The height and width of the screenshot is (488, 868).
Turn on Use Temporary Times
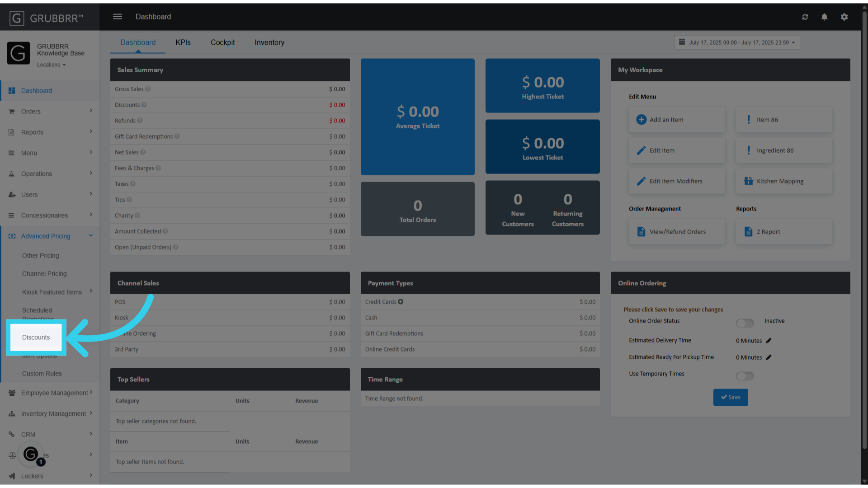coord(745,375)
